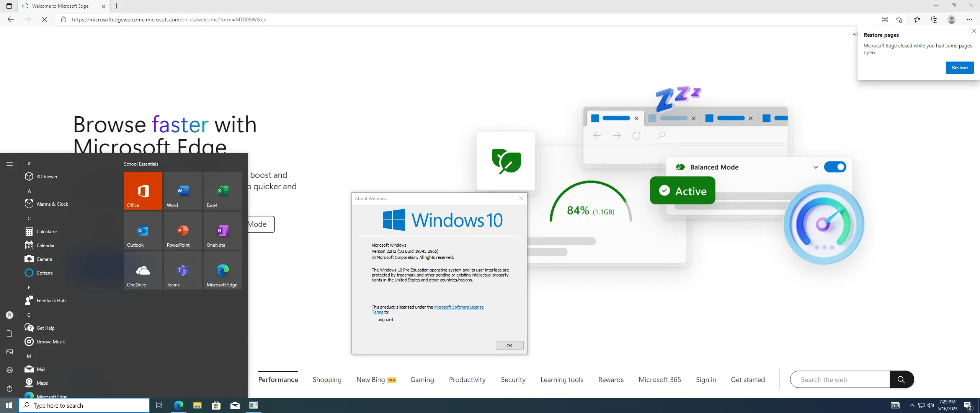980x413 pixels.
Task: Open Start menu power options
Action: tap(10, 389)
